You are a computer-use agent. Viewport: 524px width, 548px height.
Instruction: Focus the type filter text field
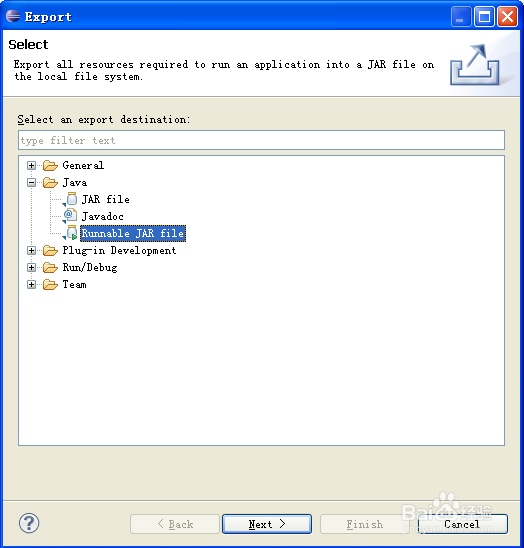pyautogui.click(x=261, y=140)
